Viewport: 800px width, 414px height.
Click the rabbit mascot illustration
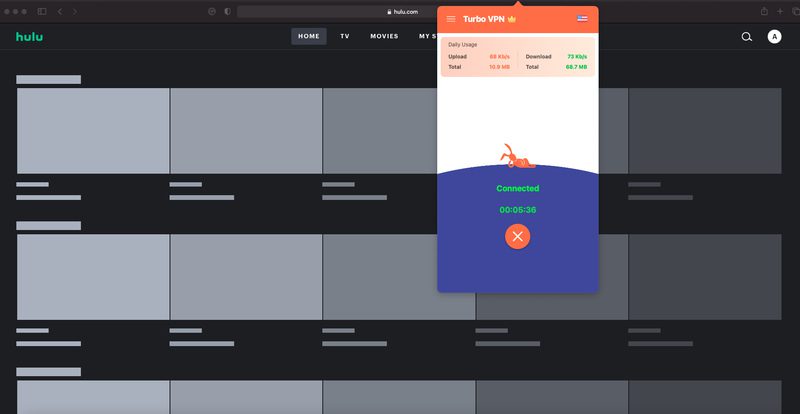(517, 156)
